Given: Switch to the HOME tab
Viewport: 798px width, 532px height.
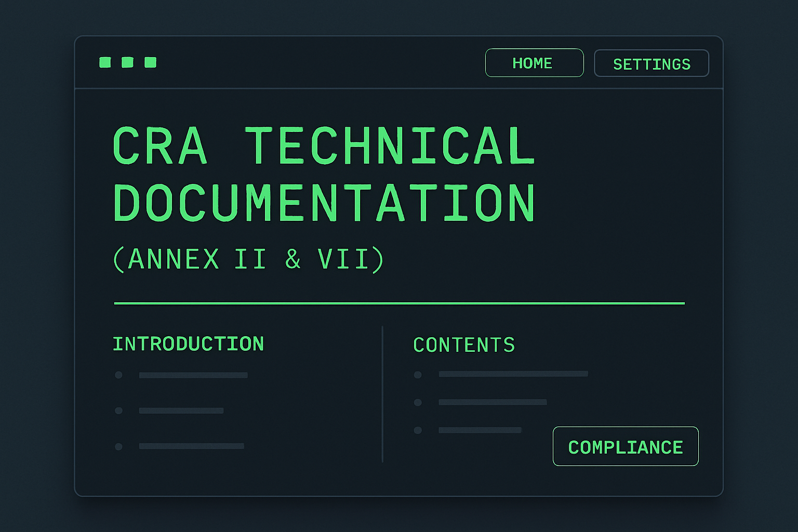Looking at the screenshot, I should click(x=534, y=63).
